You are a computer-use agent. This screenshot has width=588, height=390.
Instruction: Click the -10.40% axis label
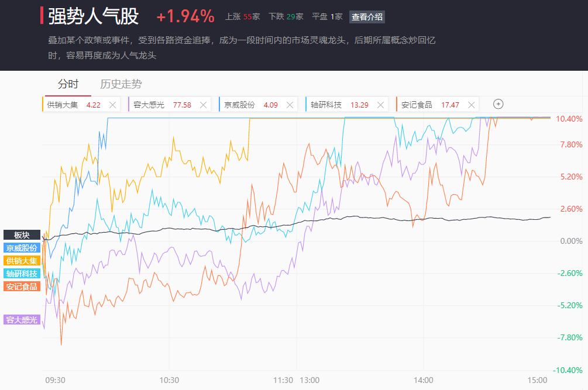568,370
